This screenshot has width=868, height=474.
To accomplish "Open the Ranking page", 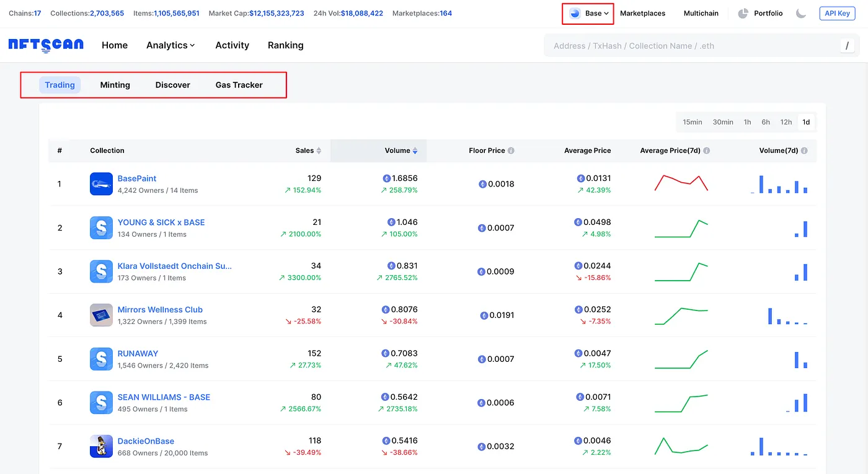I will click(286, 45).
